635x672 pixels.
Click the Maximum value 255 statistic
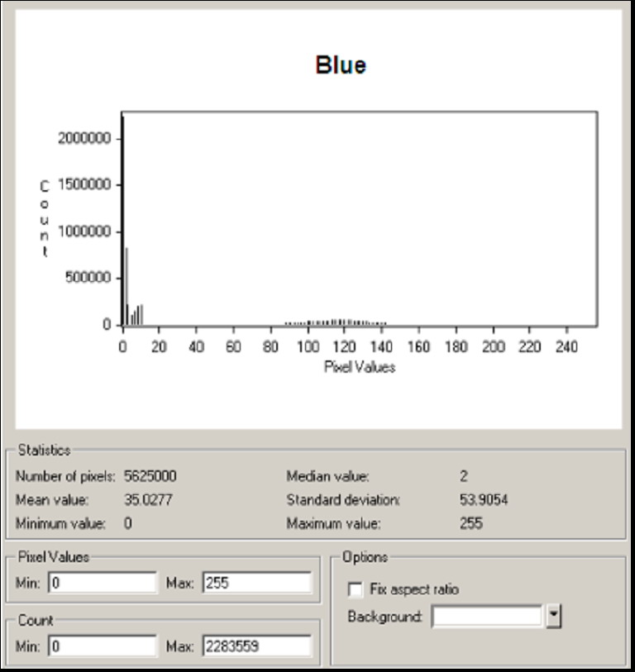point(471,523)
